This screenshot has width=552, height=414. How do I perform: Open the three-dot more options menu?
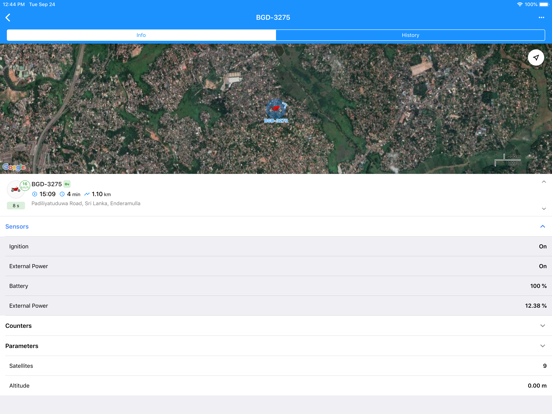[541, 18]
